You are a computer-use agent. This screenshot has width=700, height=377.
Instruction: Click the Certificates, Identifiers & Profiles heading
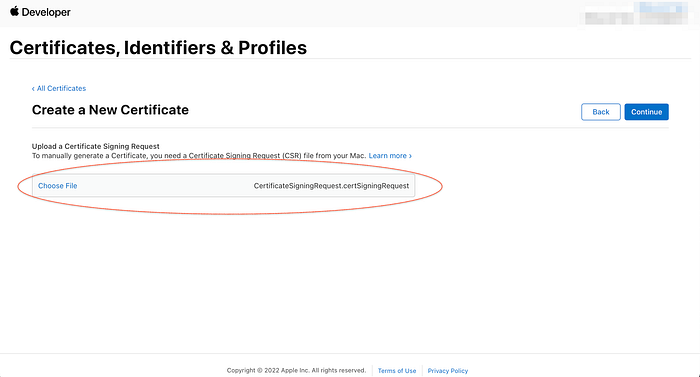pos(158,48)
